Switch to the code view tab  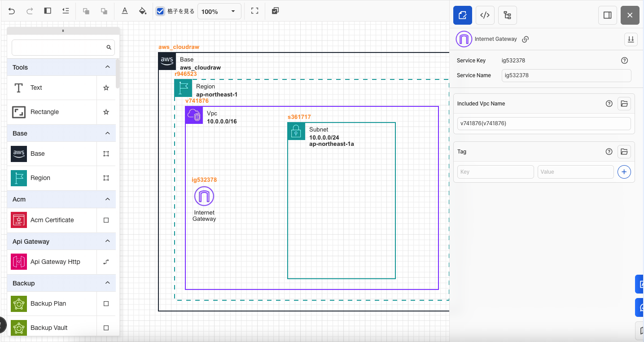485,15
